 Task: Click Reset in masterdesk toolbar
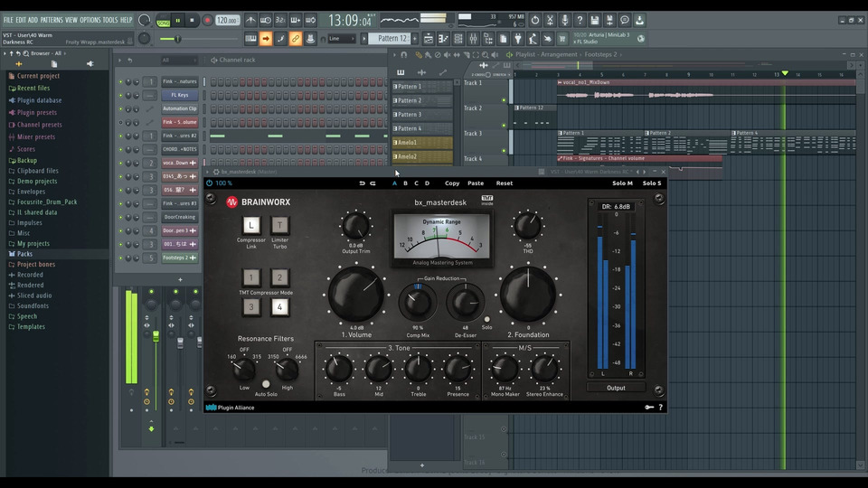click(505, 183)
